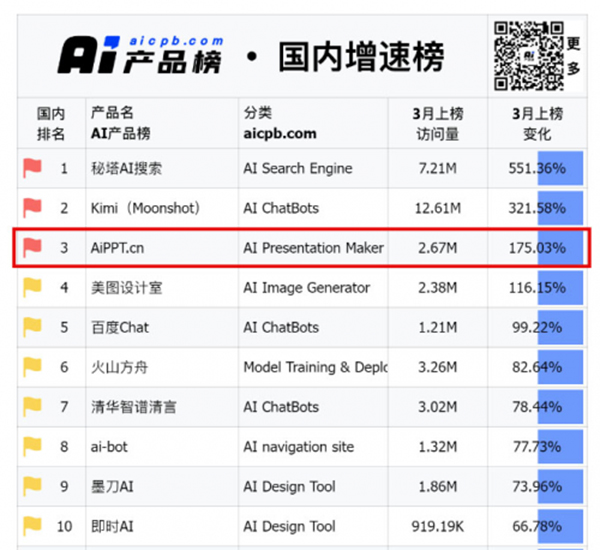Open the 更多 link beside QR code
This screenshot has height=550, width=600.
(x=574, y=56)
